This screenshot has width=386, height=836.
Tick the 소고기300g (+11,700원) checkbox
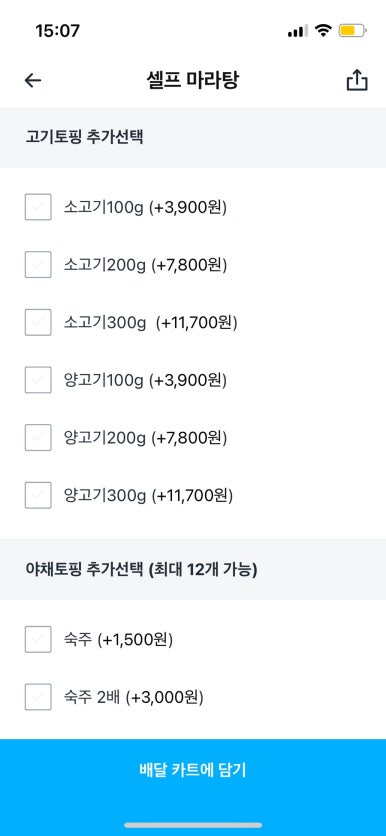pos(38,322)
